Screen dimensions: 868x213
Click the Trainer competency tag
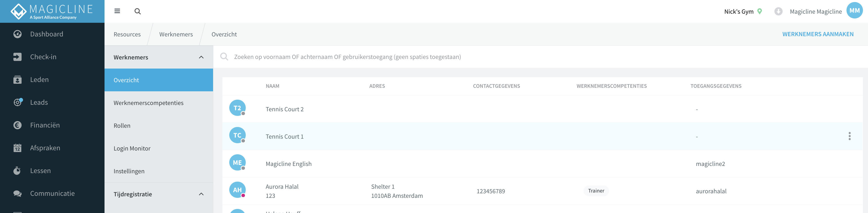pos(596,191)
